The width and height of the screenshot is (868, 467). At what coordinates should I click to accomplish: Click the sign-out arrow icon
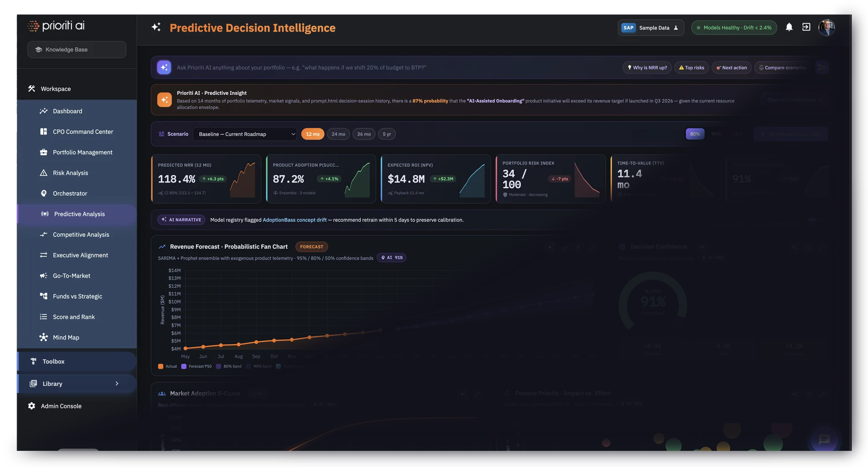[806, 27]
